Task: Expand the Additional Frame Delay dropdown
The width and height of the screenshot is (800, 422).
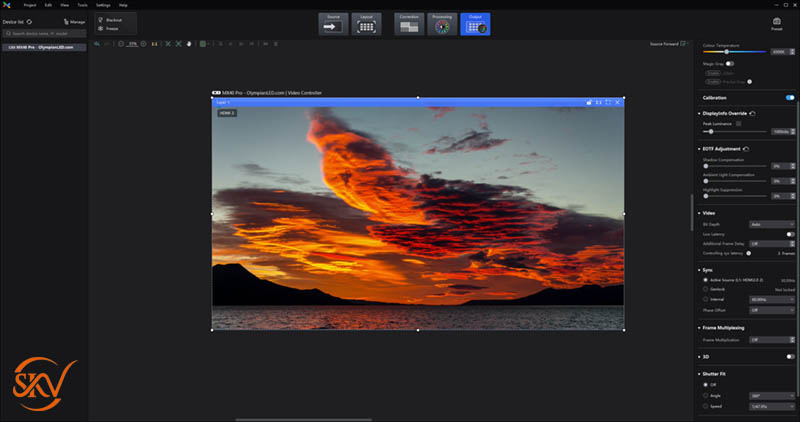Action: pyautogui.click(x=771, y=243)
